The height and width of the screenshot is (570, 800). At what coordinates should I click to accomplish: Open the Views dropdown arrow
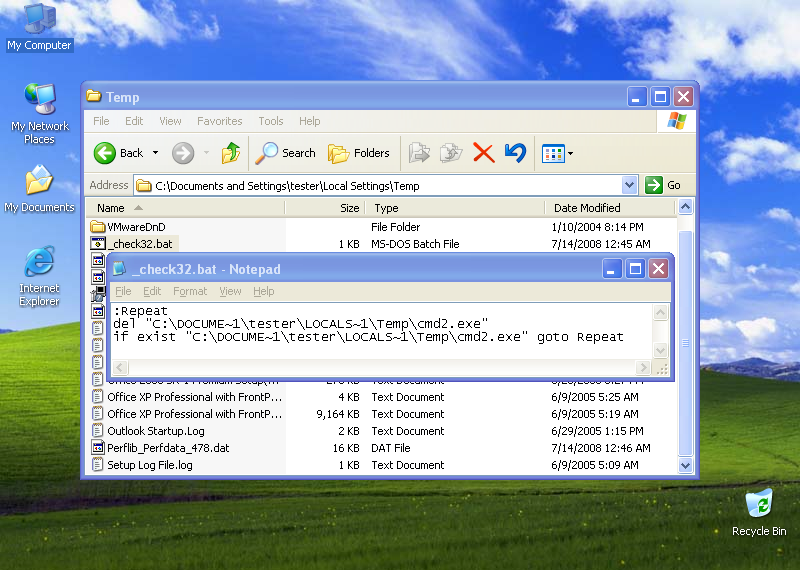tap(570, 153)
